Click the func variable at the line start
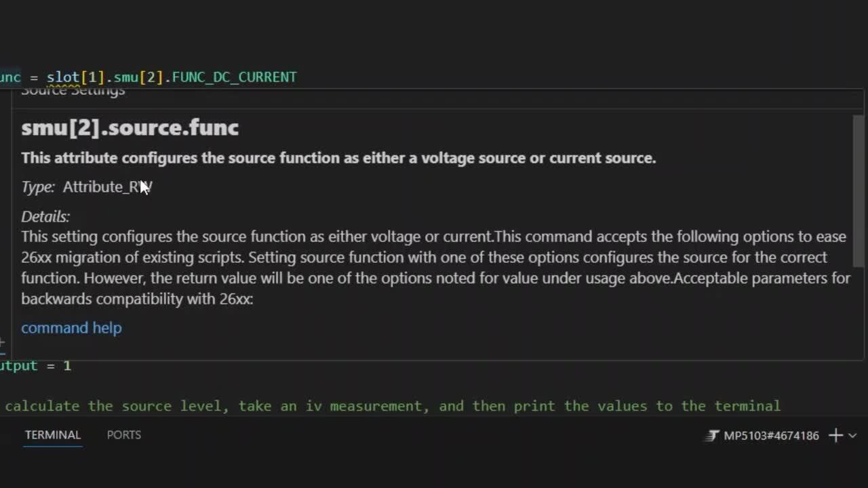 [8, 77]
